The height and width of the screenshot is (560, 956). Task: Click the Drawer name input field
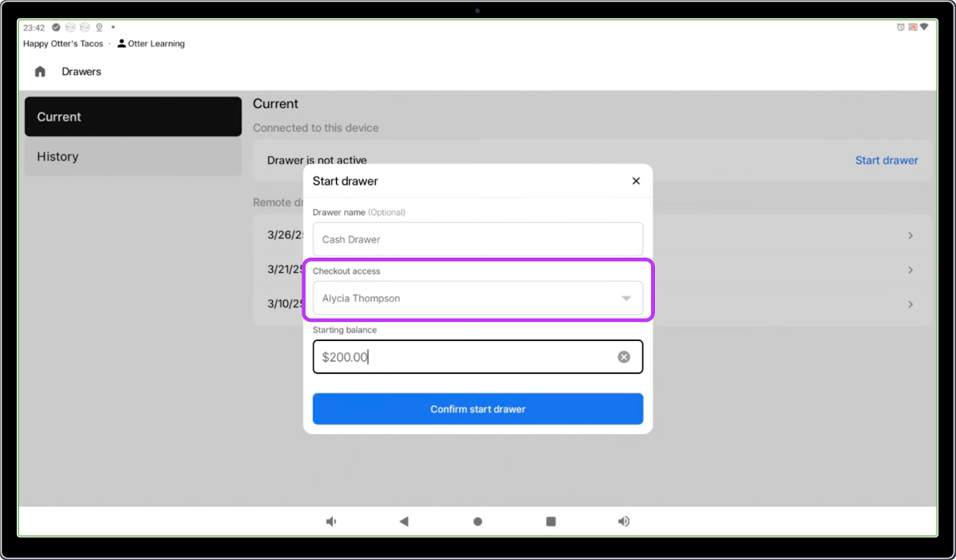pos(477,239)
